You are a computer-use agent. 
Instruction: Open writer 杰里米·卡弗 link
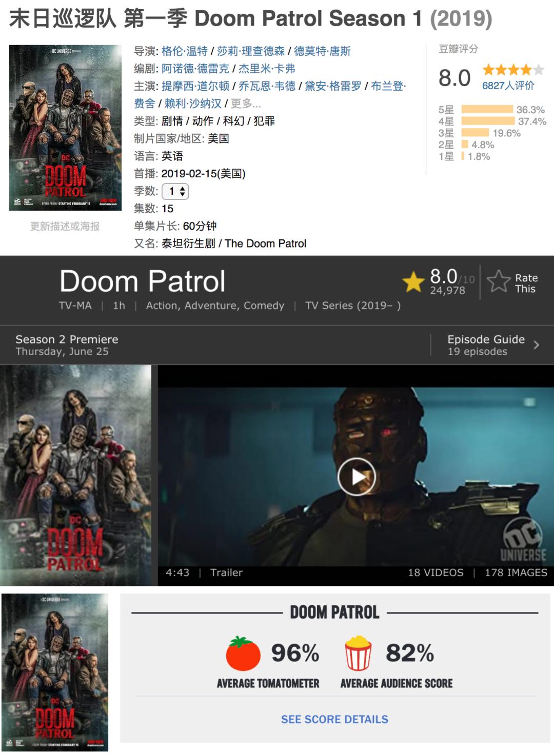(267, 69)
